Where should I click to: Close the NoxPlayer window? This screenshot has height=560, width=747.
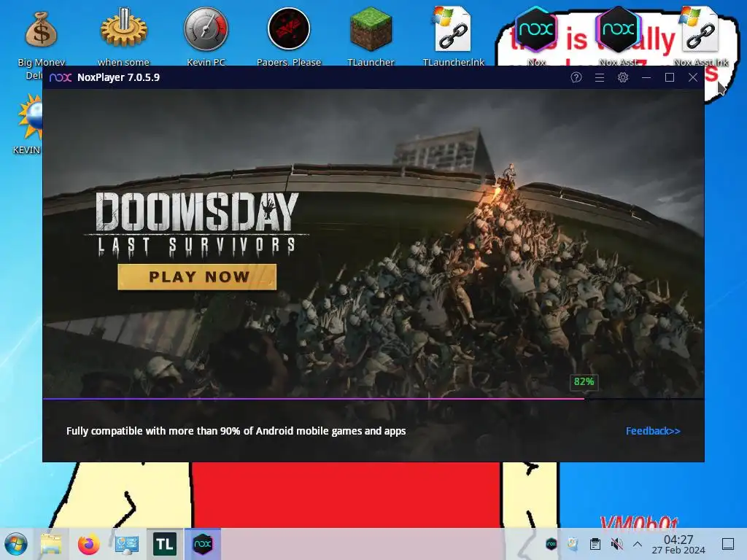click(x=693, y=77)
